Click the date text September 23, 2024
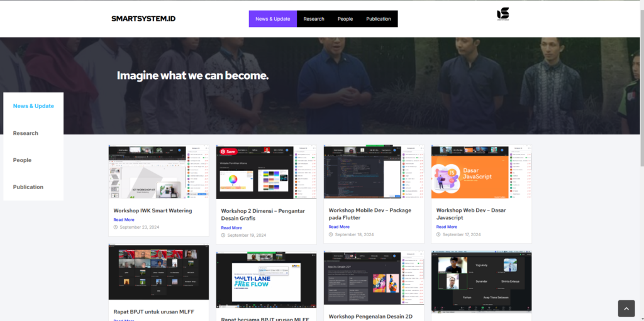Screen dimensions: 644x321 pos(139,227)
